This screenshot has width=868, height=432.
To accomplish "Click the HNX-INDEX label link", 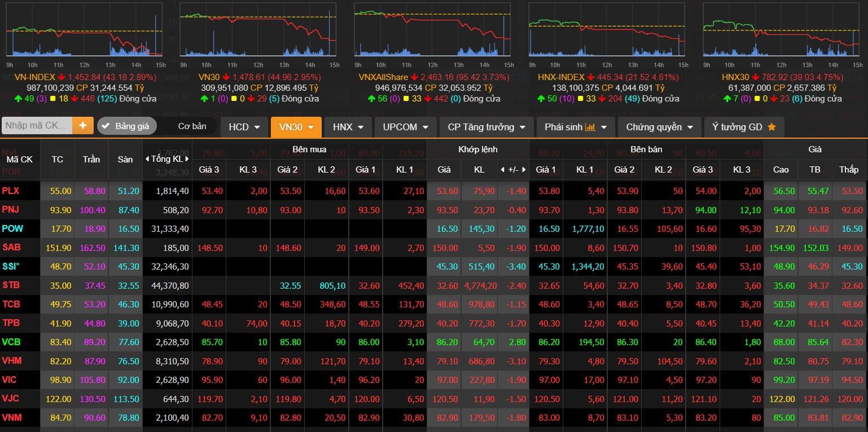I will click(562, 77).
